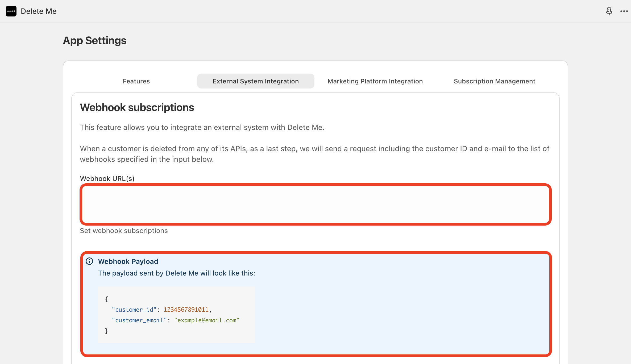This screenshot has height=364, width=631.
Task: Click the "customer_id" key in code block
Action: [x=134, y=310]
